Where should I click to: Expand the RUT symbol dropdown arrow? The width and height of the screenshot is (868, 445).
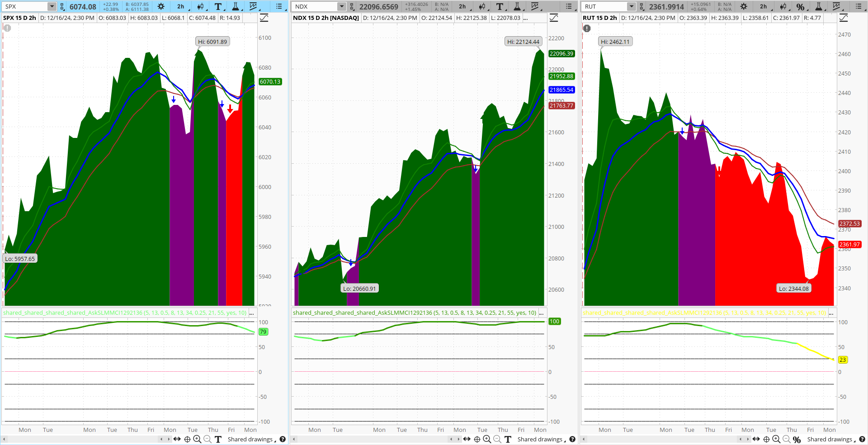tap(631, 6)
